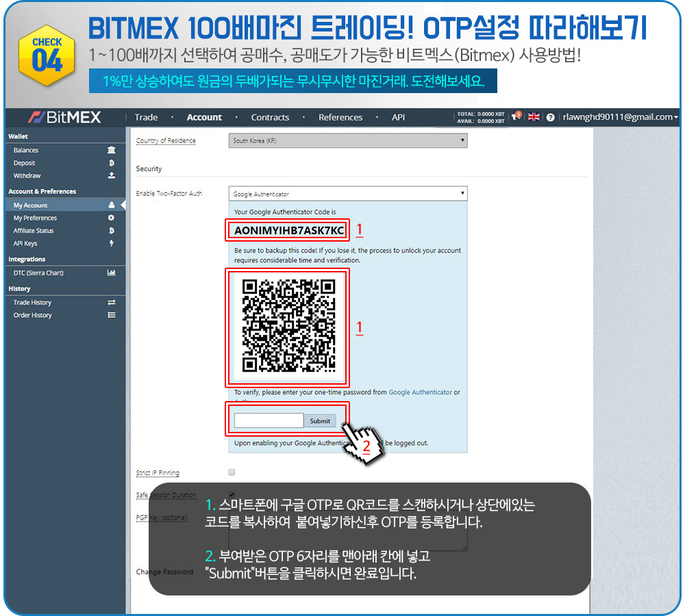Screen dimensions: 685x616
Task: Click the Google Authenticator QR code
Action: coord(289,326)
